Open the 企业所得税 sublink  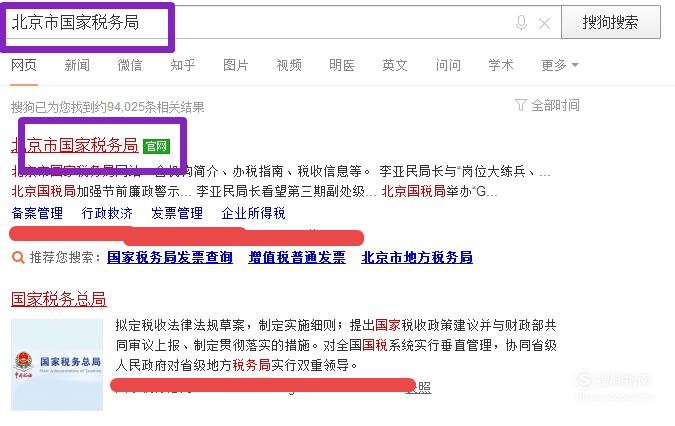(x=254, y=213)
